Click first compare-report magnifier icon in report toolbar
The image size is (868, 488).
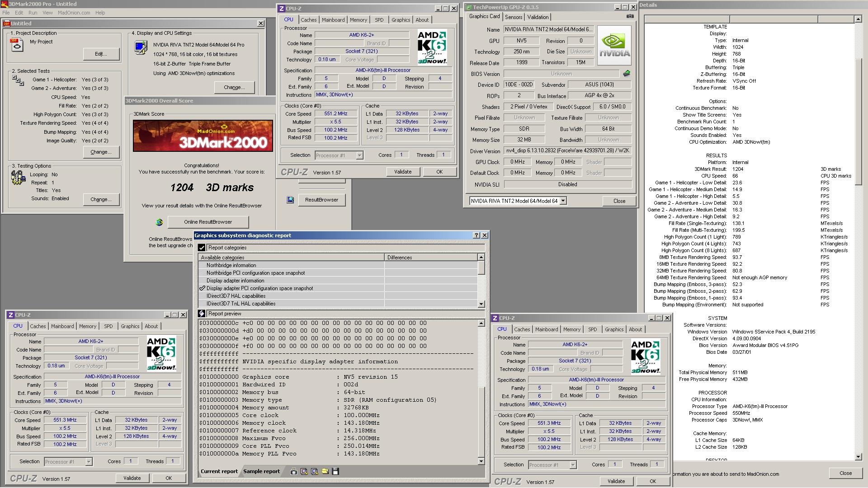[x=304, y=471]
